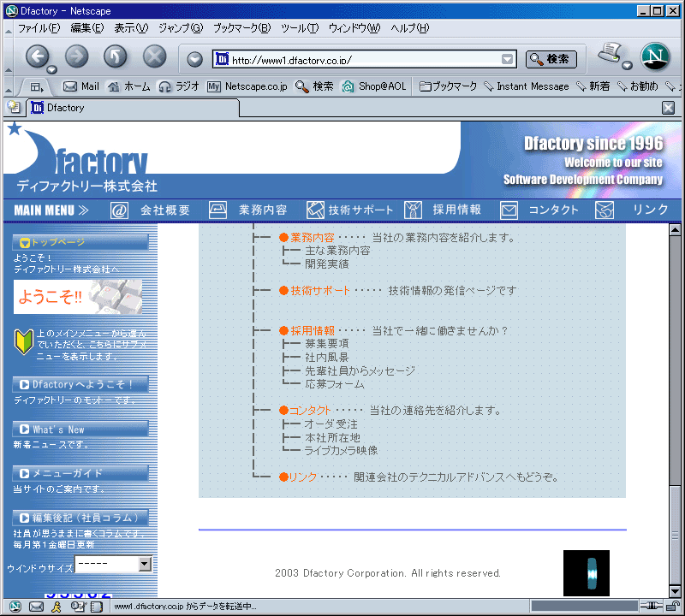This screenshot has height=616, width=685.
Task: Open the ジャンプ(G) menu
Action: click(181, 28)
